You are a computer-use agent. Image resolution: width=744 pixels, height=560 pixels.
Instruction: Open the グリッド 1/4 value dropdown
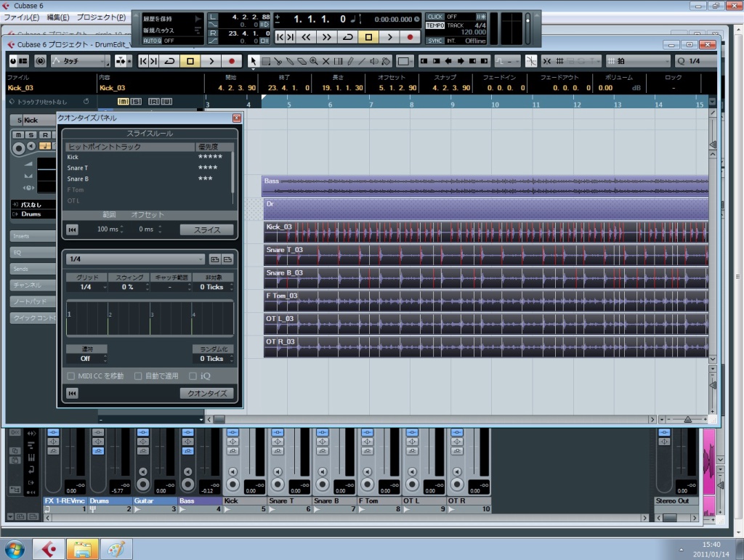(87, 287)
